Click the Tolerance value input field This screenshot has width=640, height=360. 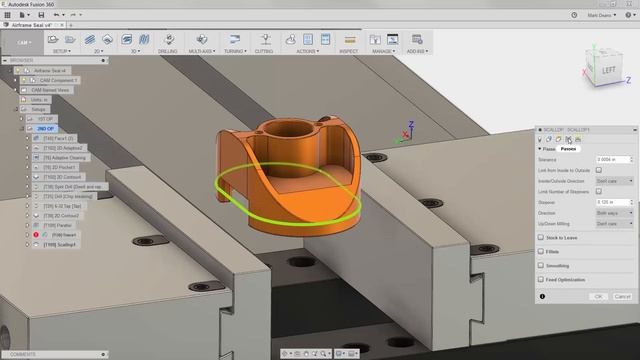click(x=614, y=160)
